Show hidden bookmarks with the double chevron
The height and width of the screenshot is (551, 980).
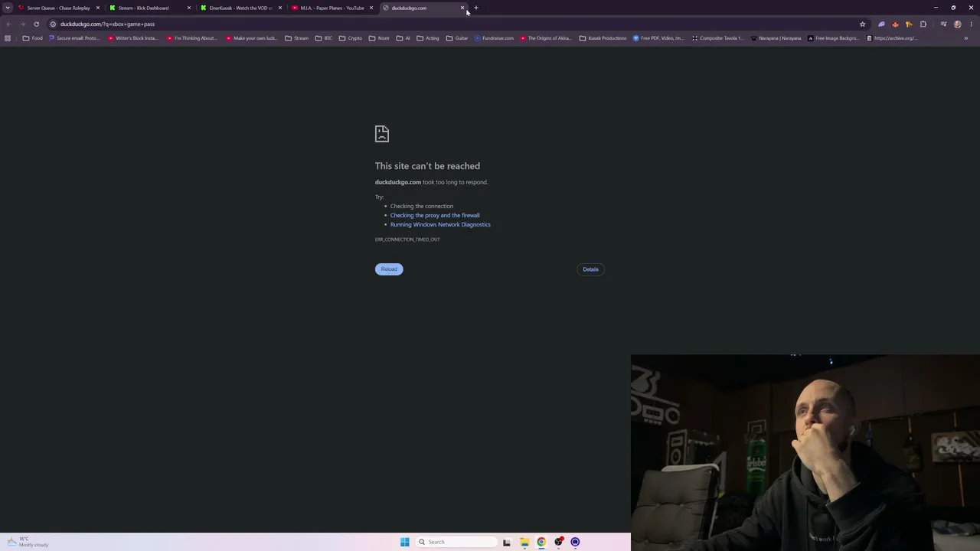[x=965, y=38]
